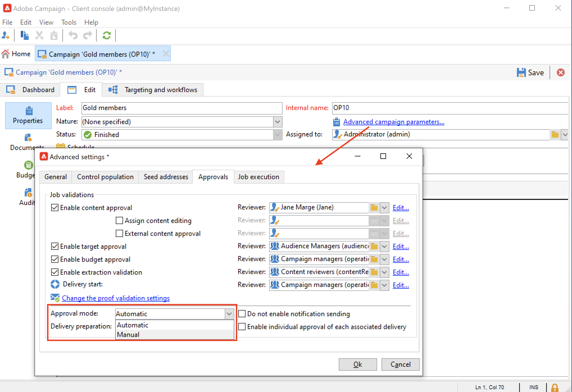Open Budget section icon in sidebar
Image resolution: width=572 pixels, height=392 pixels.
(28, 165)
